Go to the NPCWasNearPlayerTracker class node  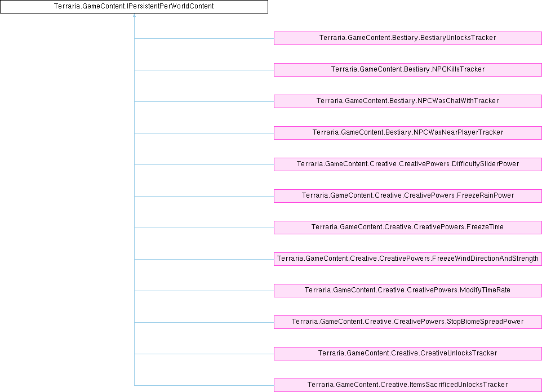pyautogui.click(x=407, y=133)
